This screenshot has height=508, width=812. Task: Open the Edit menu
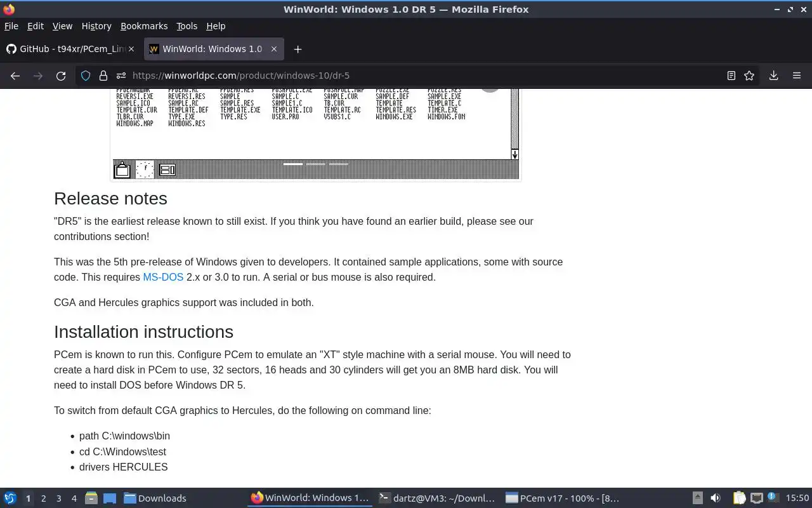point(36,26)
